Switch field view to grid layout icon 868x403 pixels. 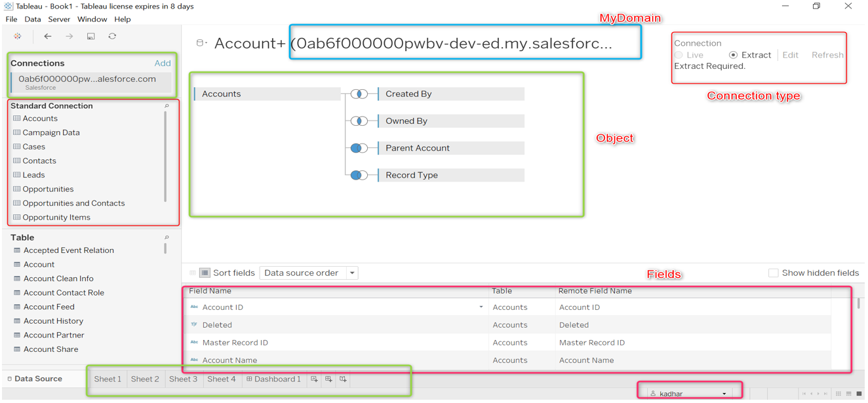[x=192, y=273]
